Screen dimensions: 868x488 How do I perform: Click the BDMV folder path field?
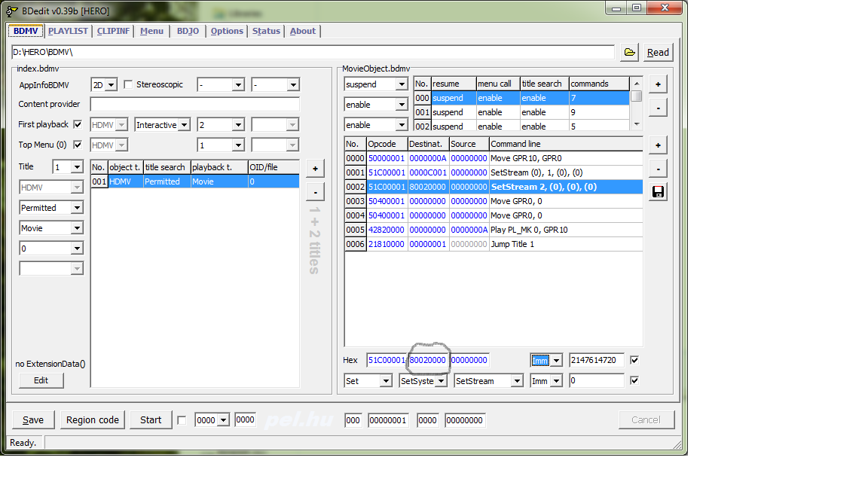tap(313, 52)
